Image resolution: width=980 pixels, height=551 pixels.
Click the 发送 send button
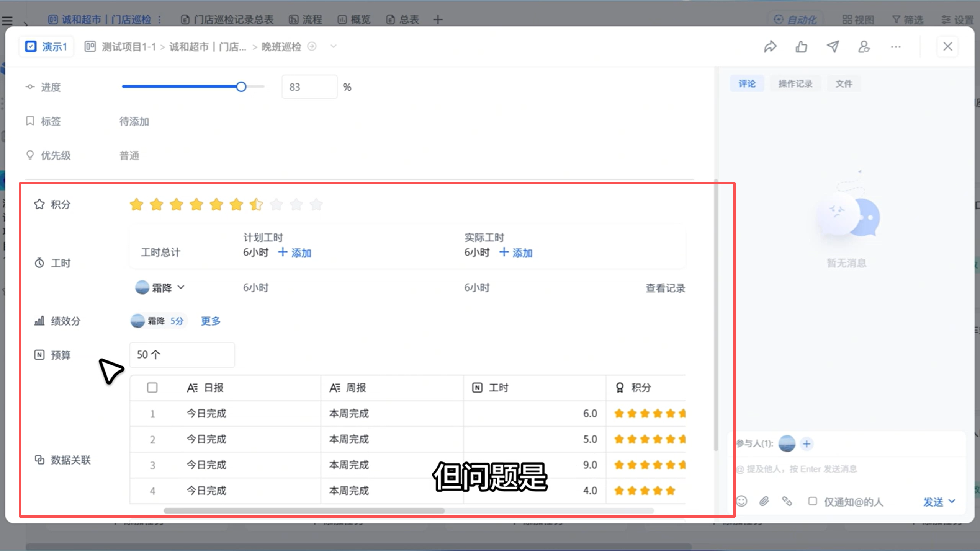pos(933,502)
